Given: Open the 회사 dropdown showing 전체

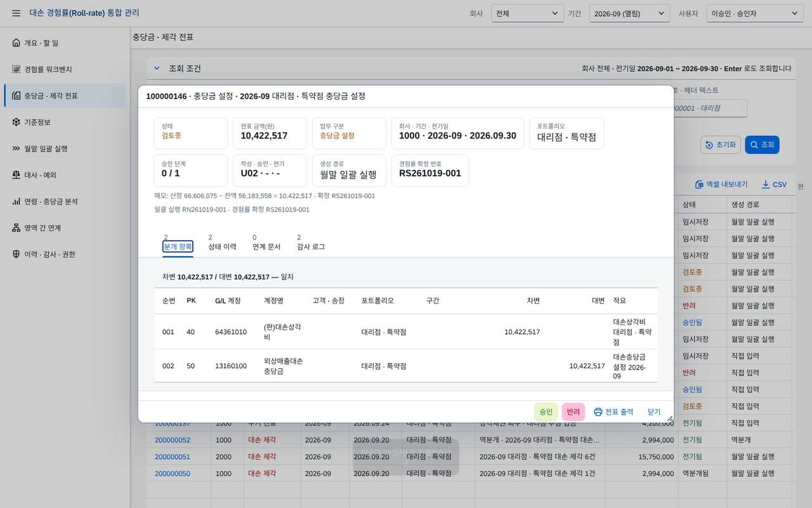Looking at the screenshot, I should (x=528, y=13).
